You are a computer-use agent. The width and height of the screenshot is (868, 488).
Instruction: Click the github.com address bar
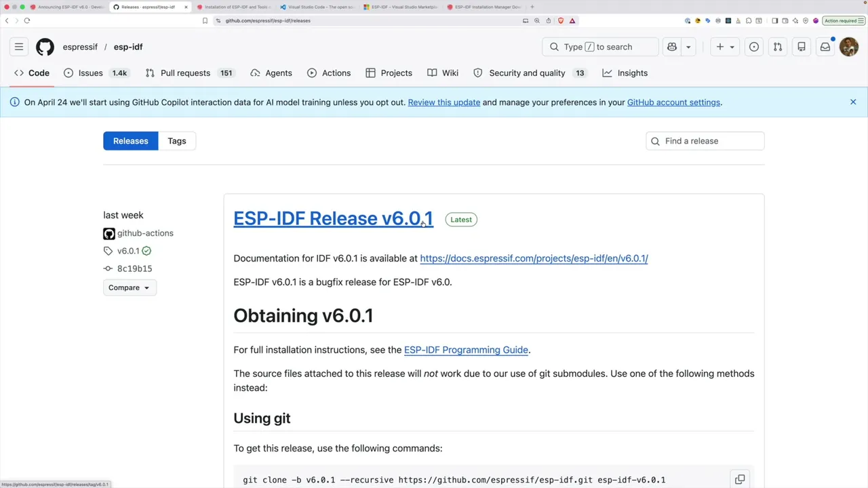coord(366,20)
